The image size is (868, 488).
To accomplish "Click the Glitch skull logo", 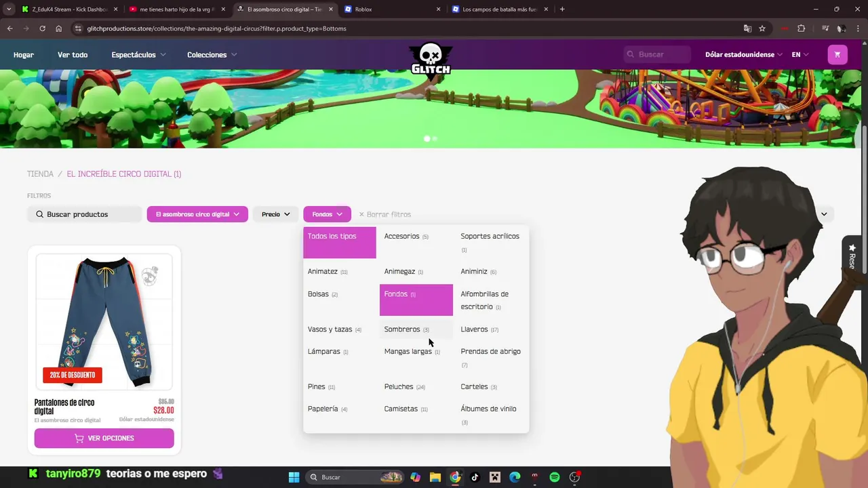I will click(x=431, y=61).
